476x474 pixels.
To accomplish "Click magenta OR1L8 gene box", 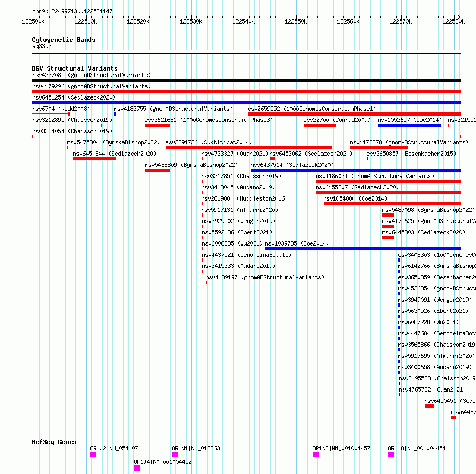I will 391,455.
